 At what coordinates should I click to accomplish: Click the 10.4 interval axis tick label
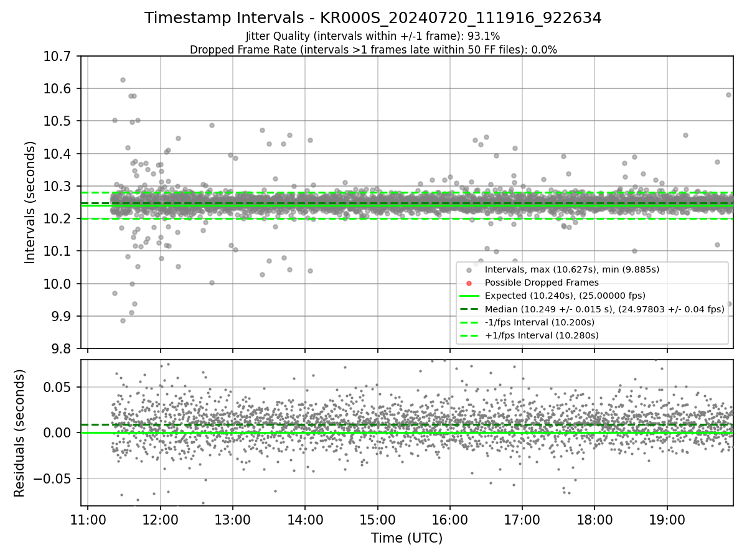[x=57, y=154]
